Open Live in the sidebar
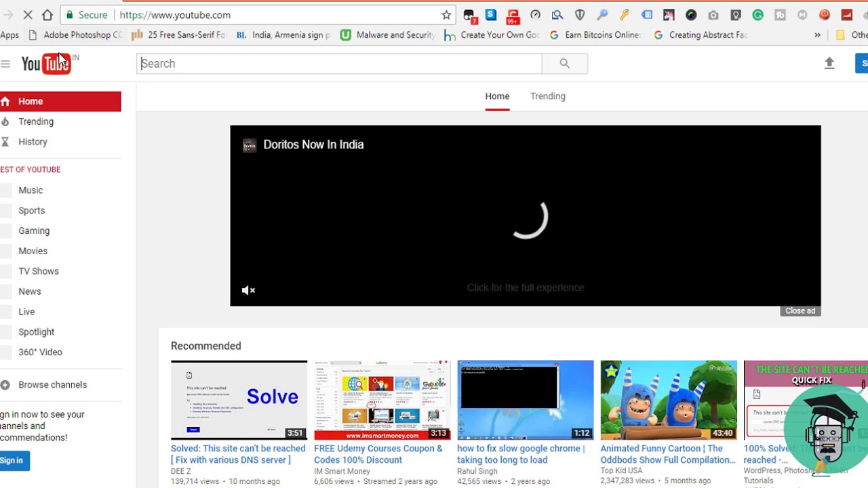Viewport: 868px width, 488px height. pyautogui.click(x=26, y=312)
